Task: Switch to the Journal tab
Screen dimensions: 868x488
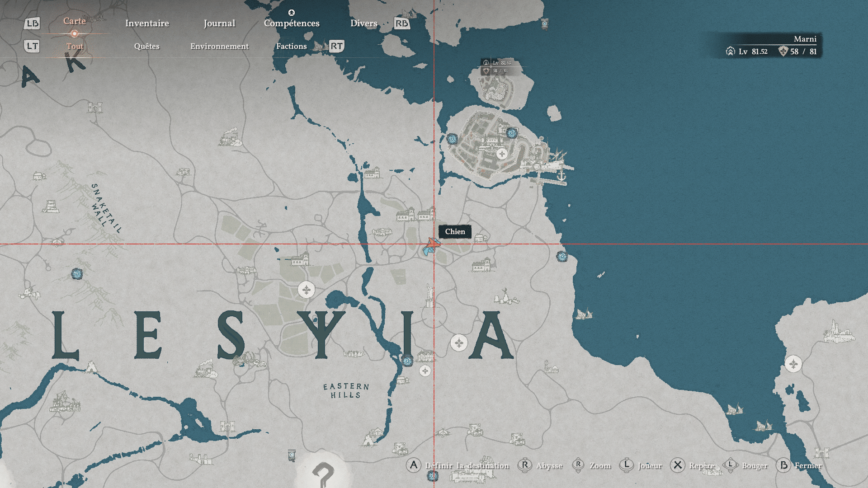Action: (219, 23)
